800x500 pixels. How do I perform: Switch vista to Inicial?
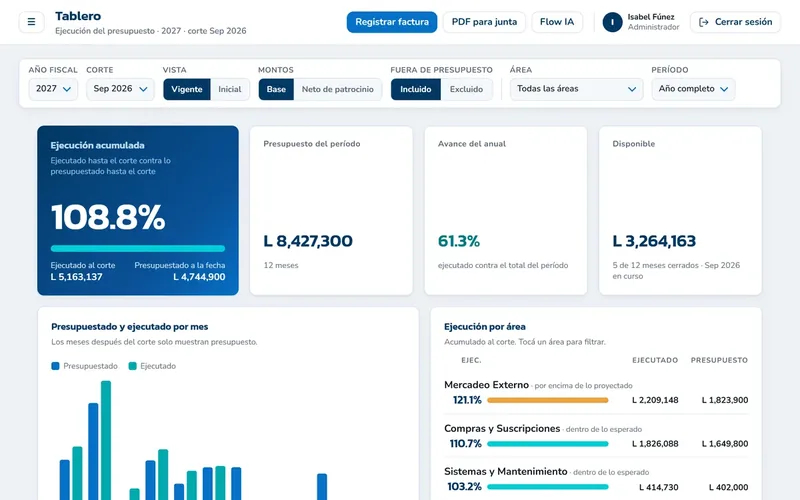(x=230, y=89)
